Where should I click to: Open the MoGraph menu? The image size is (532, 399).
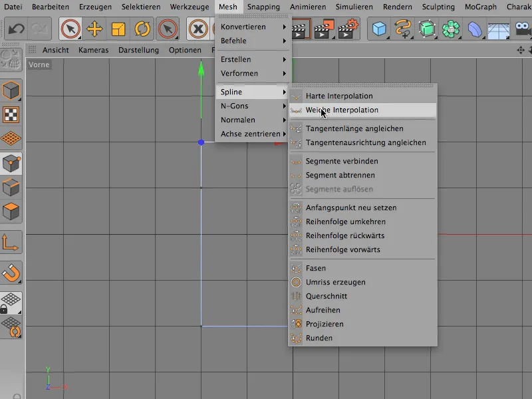pos(480,7)
